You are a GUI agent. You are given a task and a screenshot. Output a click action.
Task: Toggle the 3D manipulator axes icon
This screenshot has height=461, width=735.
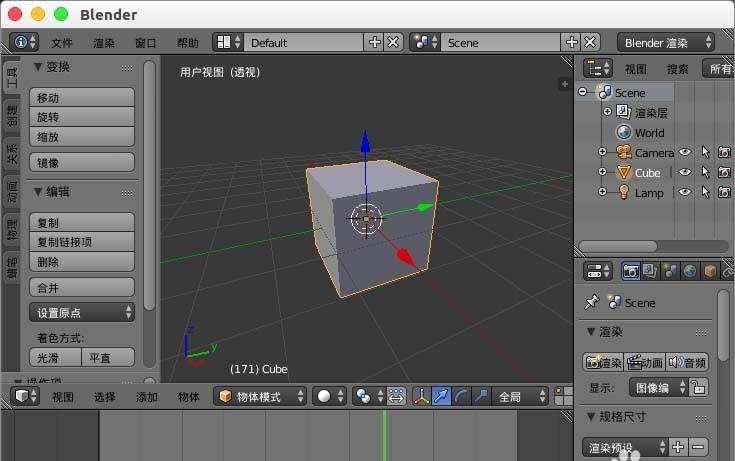click(x=421, y=396)
